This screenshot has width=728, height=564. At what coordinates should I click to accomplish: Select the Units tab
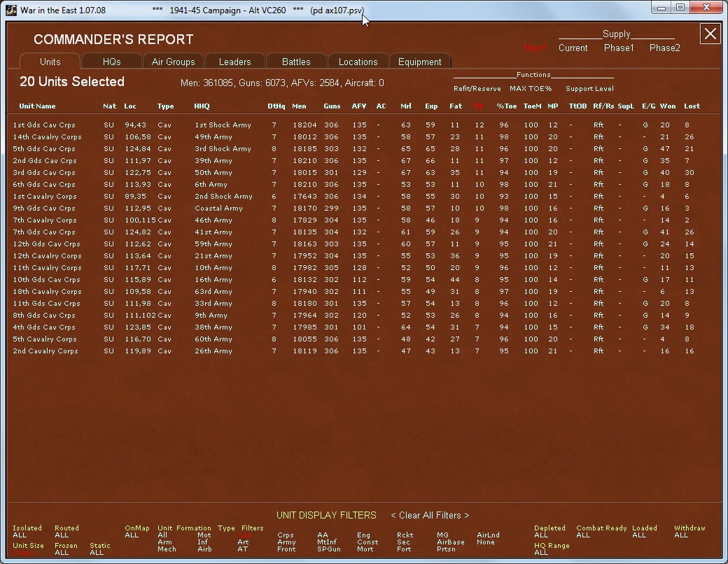pos(50,62)
